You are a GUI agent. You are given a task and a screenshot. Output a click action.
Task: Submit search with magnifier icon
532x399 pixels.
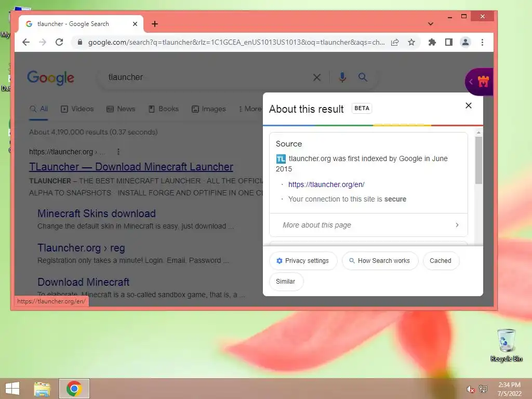pos(363,77)
